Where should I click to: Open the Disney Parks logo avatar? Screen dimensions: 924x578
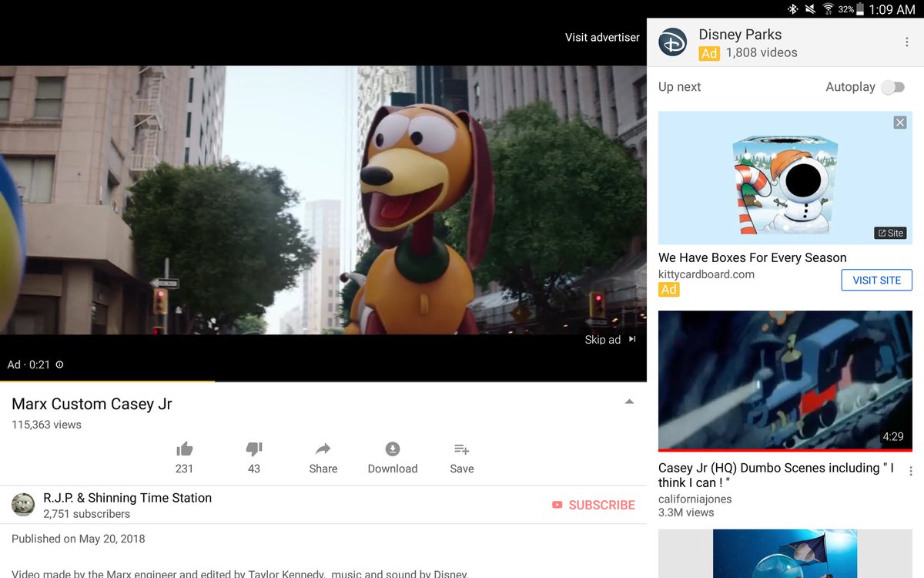pos(672,42)
